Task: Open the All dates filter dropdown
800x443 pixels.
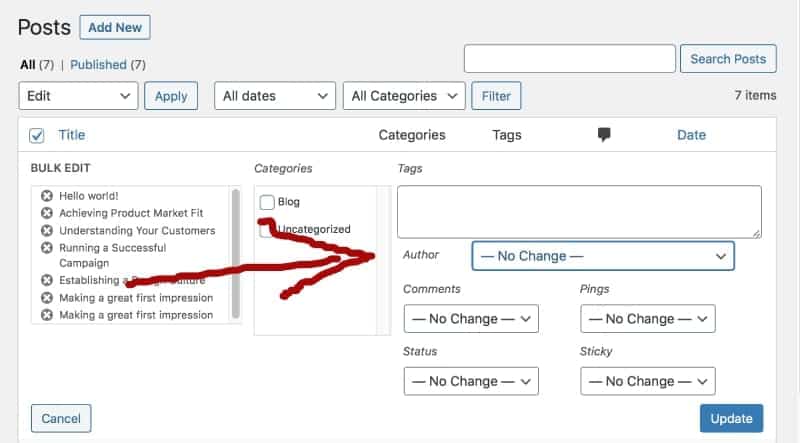Action: click(x=274, y=96)
